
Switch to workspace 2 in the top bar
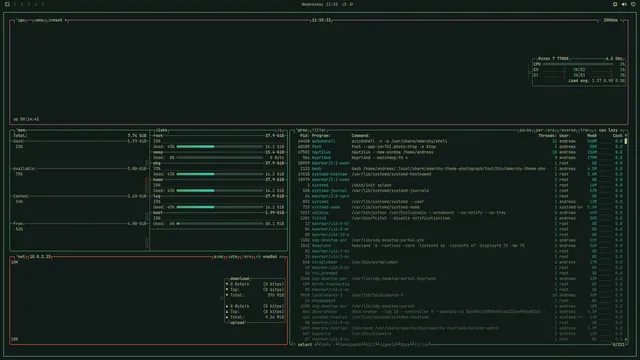[x=22, y=4]
